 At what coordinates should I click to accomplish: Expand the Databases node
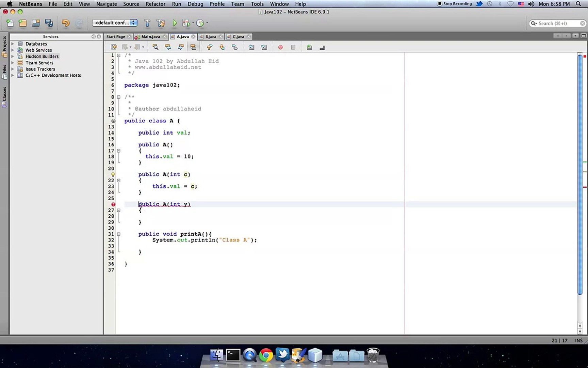coord(13,44)
